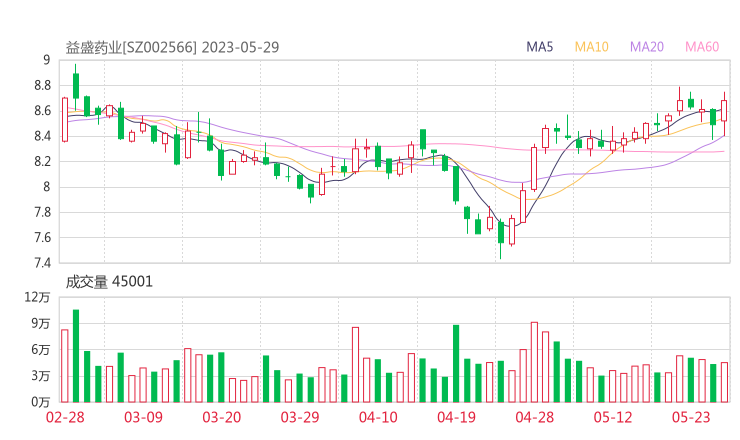Click the 03-20 date axis label
Screen dimensions: 740x440
click(x=222, y=417)
